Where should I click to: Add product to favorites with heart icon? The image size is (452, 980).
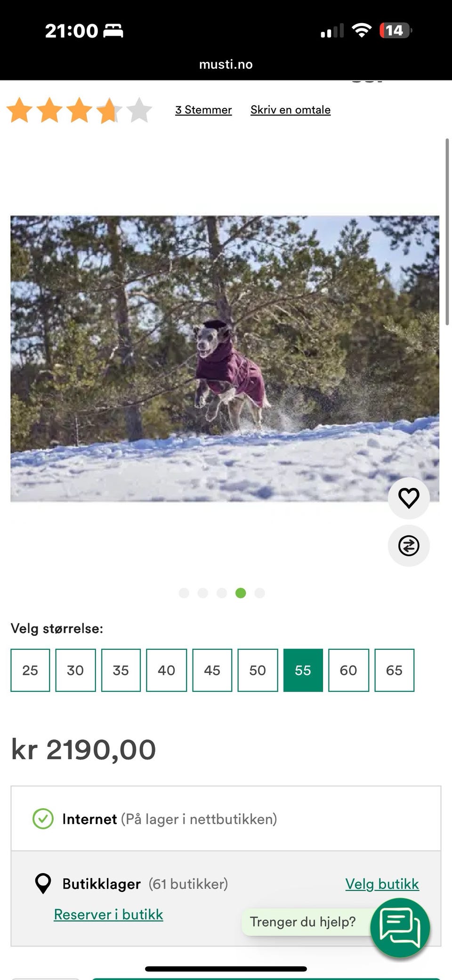409,498
